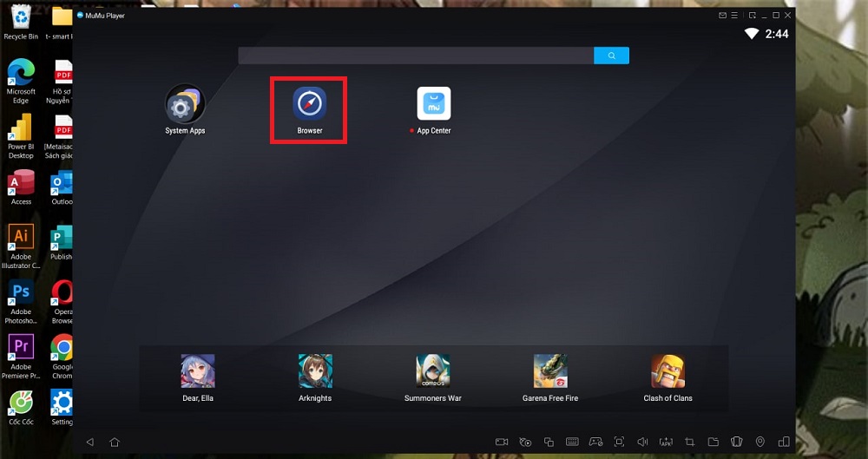The height and width of the screenshot is (459, 868).
Task: Minimize the MuMu Player window
Action: tap(765, 16)
